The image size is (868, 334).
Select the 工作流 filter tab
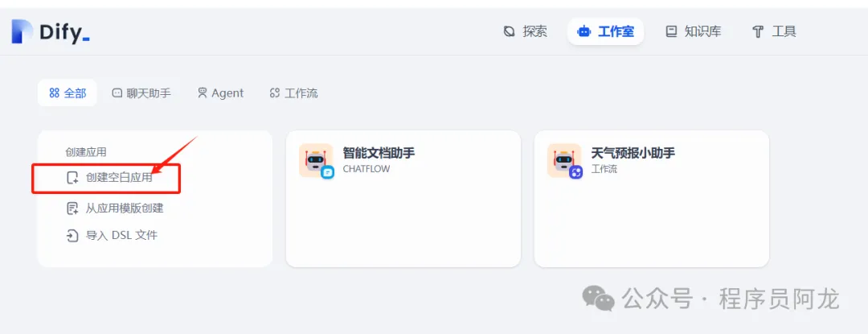coord(293,93)
